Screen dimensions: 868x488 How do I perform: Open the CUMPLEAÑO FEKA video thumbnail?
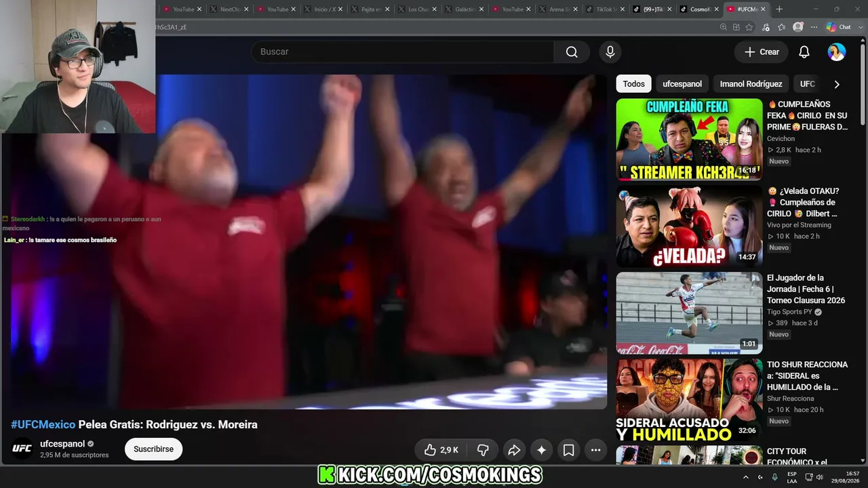click(689, 140)
